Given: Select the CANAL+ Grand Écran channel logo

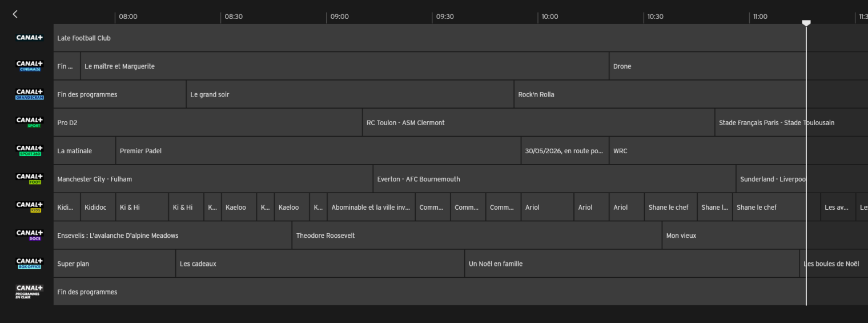Looking at the screenshot, I should 29,94.
